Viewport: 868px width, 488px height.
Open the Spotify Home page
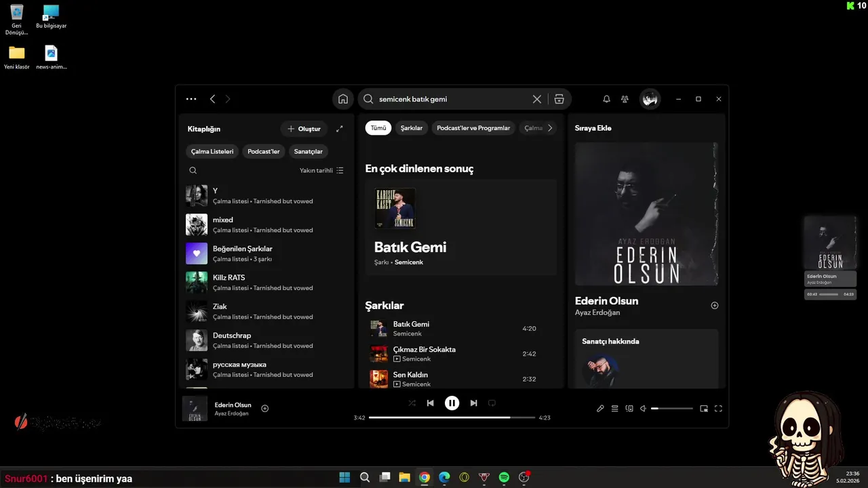point(343,99)
